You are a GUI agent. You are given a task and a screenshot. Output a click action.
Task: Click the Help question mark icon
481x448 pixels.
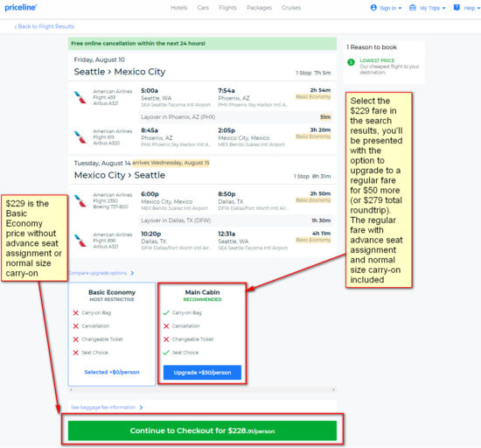457,8
